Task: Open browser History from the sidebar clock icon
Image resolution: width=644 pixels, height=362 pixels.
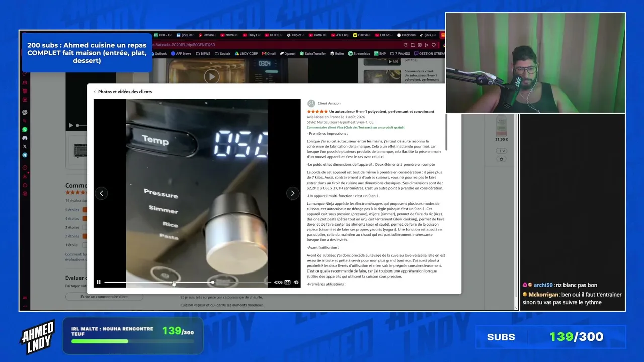Action: (x=25, y=168)
